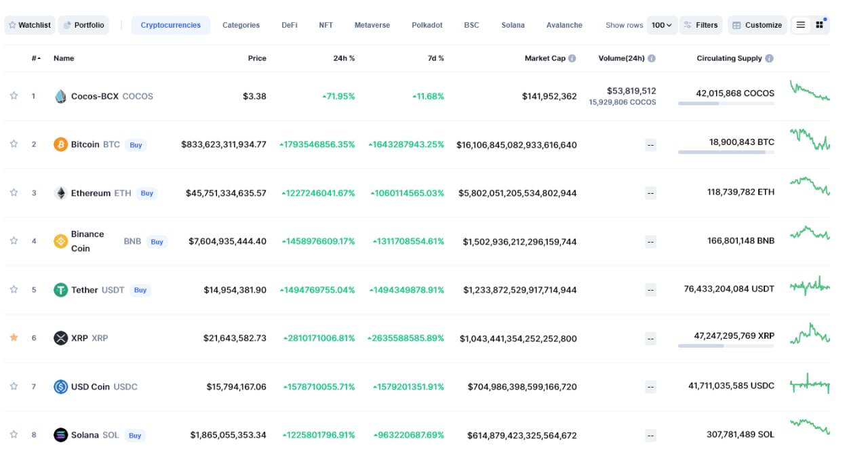Select the Solana tab
868x456 pixels.
pyautogui.click(x=513, y=25)
